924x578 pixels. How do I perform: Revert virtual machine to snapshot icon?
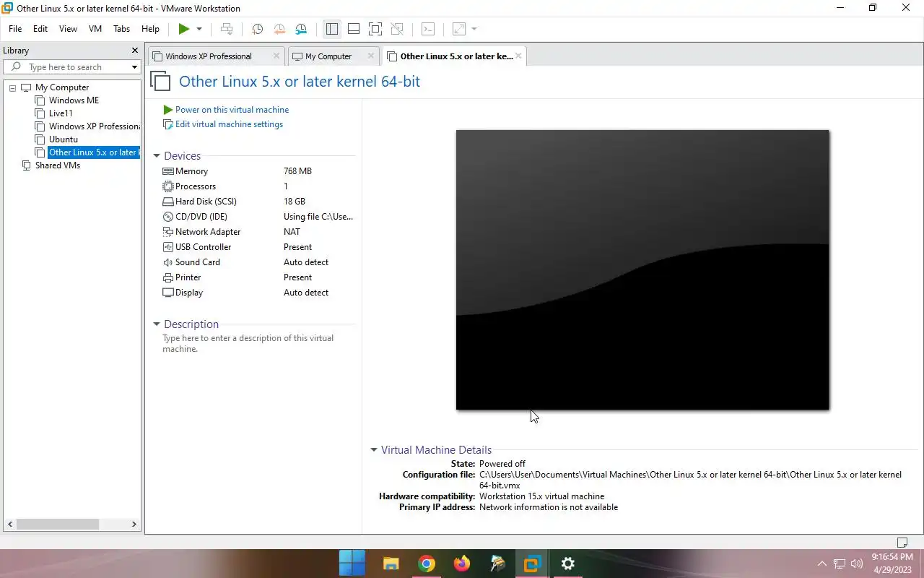coord(279,29)
